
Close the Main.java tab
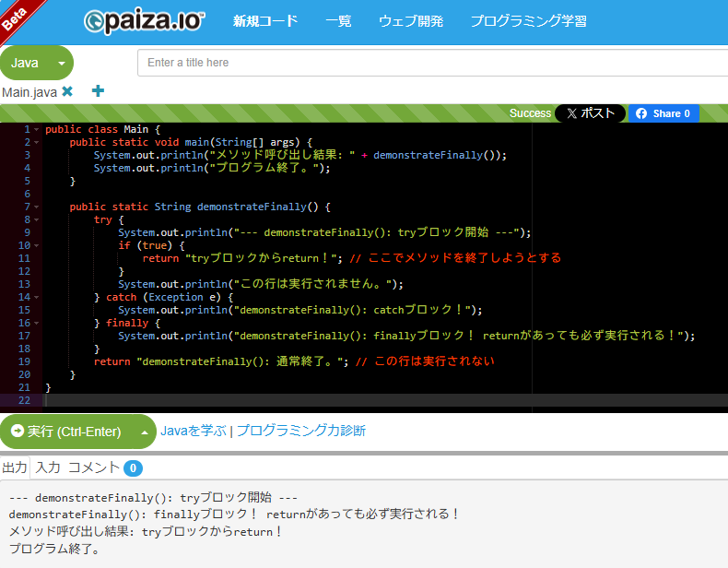coord(67,92)
